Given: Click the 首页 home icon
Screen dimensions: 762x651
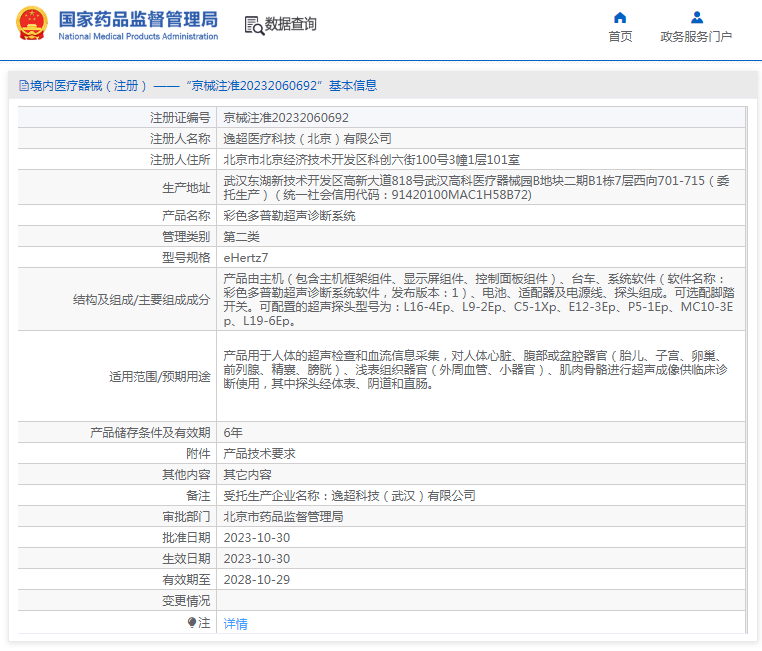Looking at the screenshot, I should 620,18.
